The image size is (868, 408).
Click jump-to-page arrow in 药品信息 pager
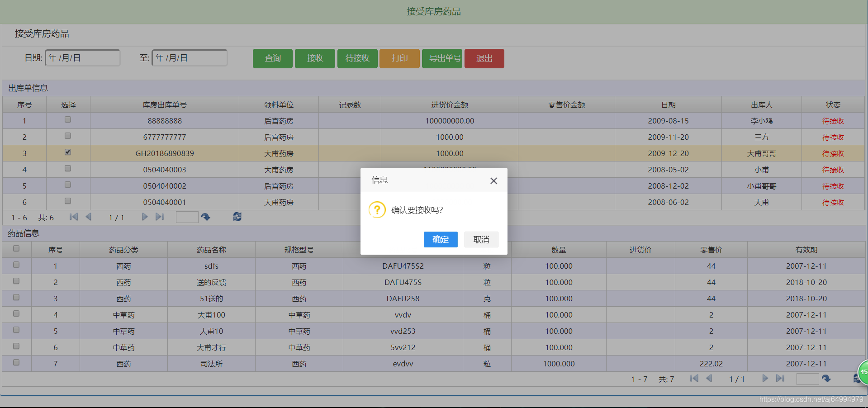pyautogui.click(x=826, y=379)
